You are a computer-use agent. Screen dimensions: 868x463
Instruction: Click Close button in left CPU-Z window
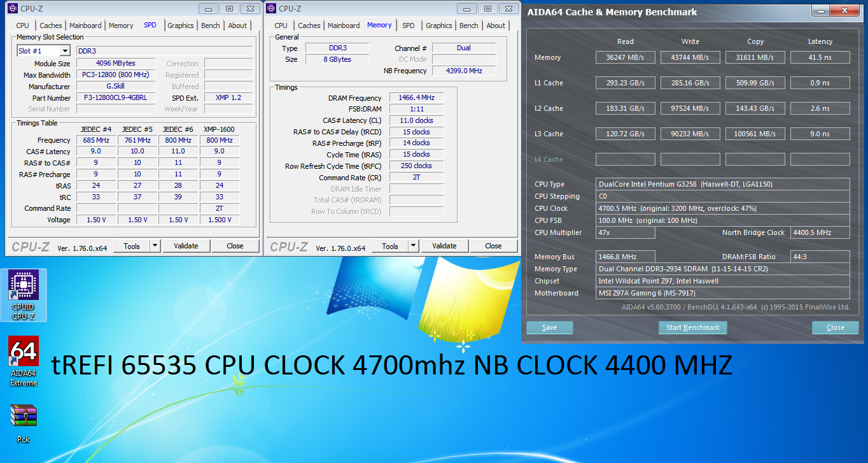click(235, 246)
